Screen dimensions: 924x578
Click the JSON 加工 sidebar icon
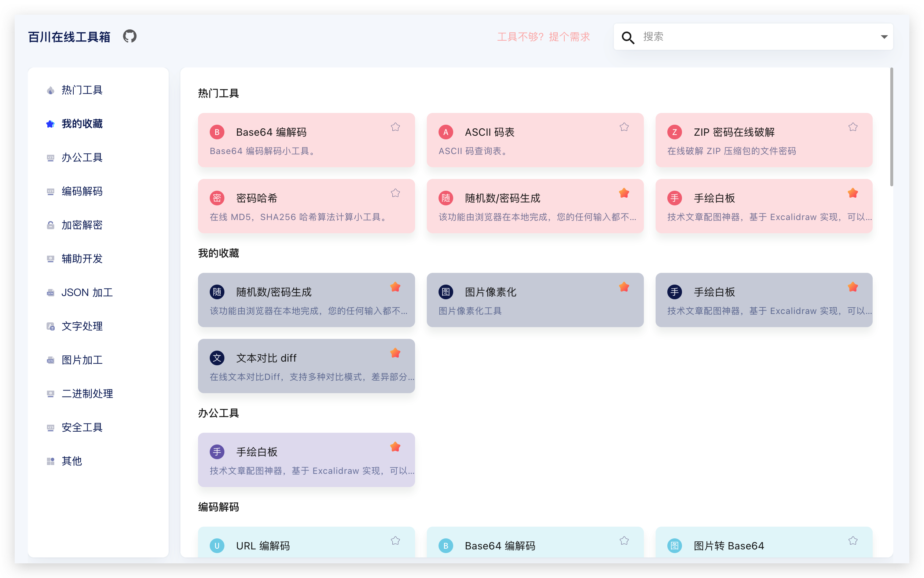(50, 292)
